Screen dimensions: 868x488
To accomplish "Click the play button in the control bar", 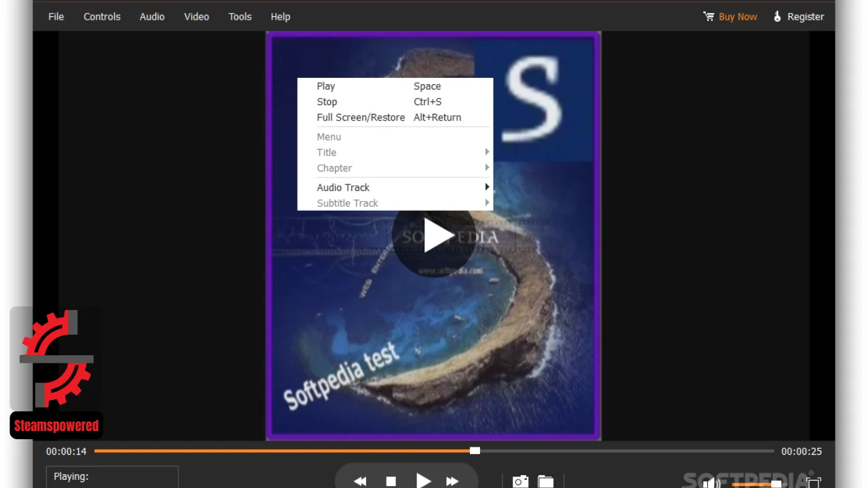I will 423,481.
